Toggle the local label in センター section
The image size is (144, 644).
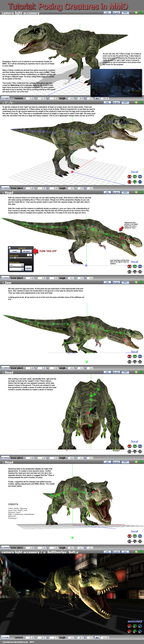coord(135,172)
